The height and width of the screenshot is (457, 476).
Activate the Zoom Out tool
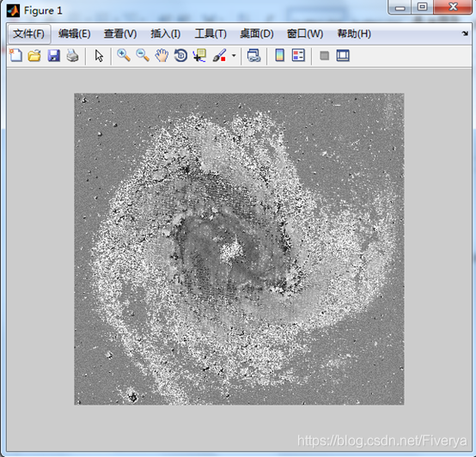point(143,56)
